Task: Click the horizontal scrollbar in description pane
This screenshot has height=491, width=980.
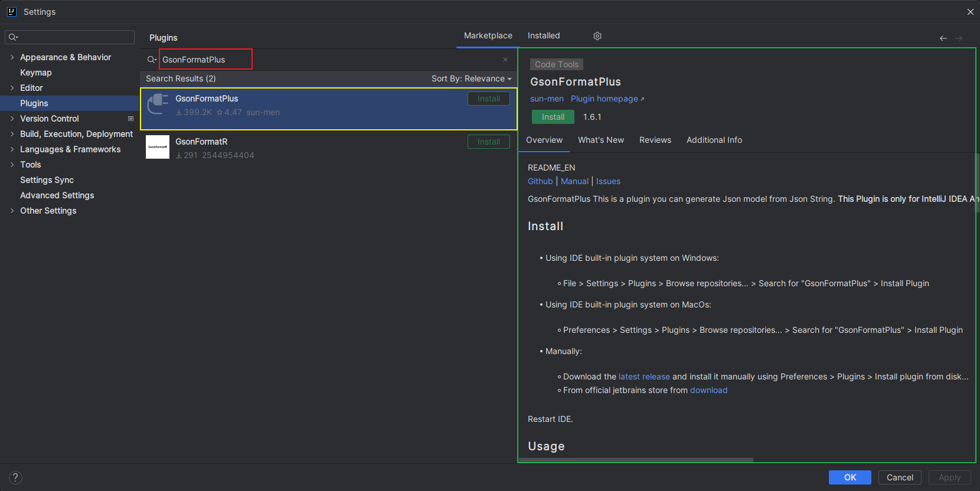Action: click(636, 460)
